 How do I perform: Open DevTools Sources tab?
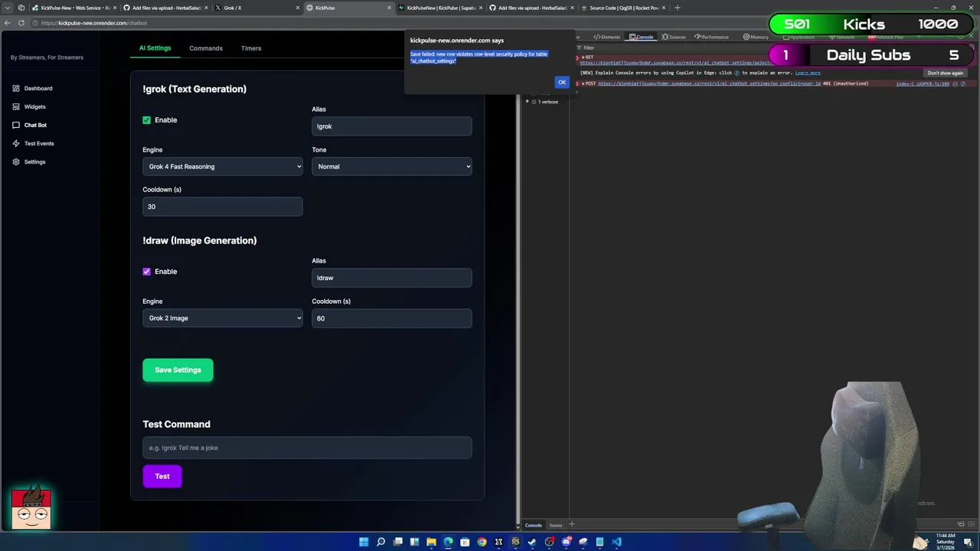tap(675, 37)
